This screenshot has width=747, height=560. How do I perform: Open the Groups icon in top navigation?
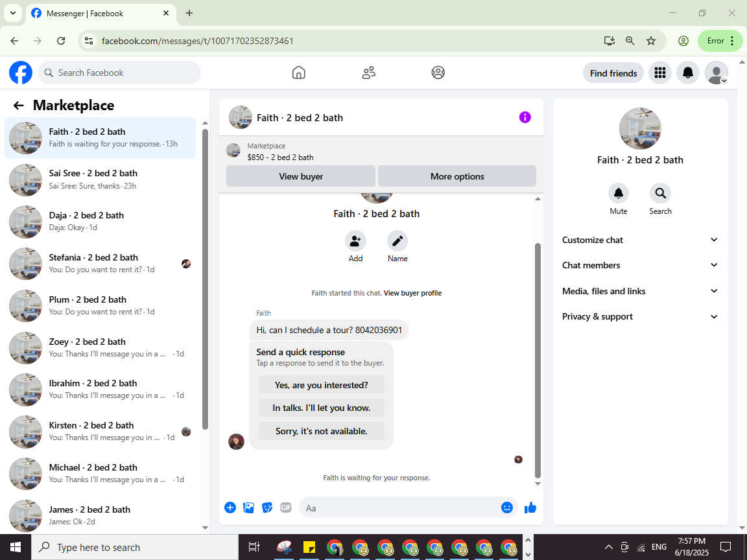pyautogui.click(x=438, y=73)
